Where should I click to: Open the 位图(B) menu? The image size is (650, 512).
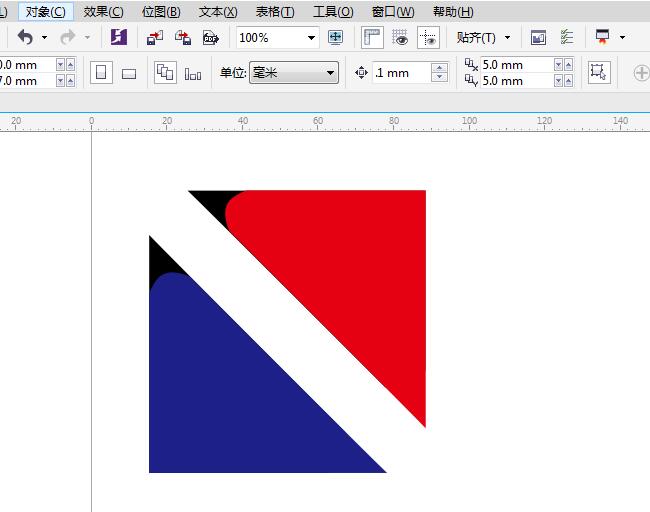click(x=161, y=12)
